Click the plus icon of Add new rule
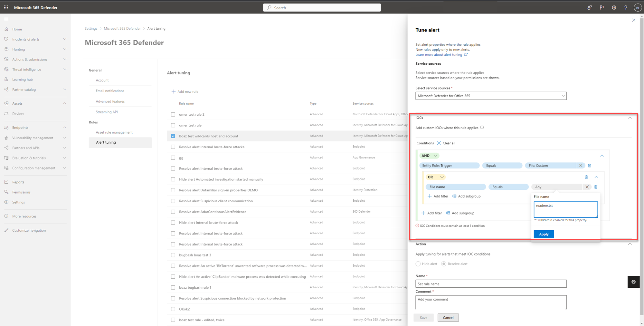Viewport: 644px width, 326px height. (174, 91)
